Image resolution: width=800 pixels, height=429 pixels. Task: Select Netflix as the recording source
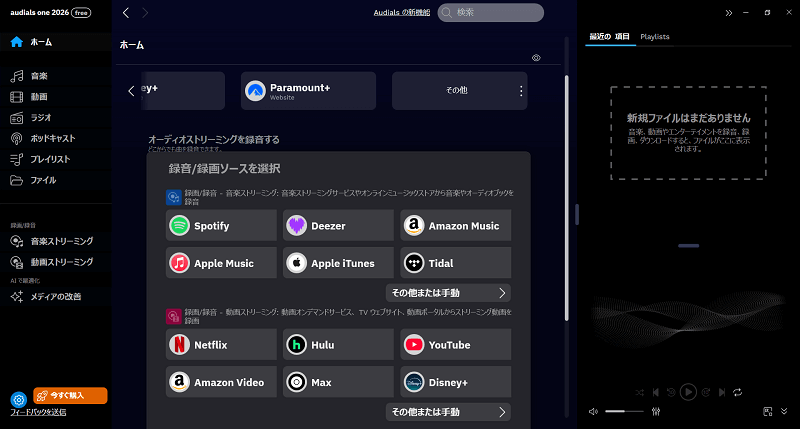(221, 345)
